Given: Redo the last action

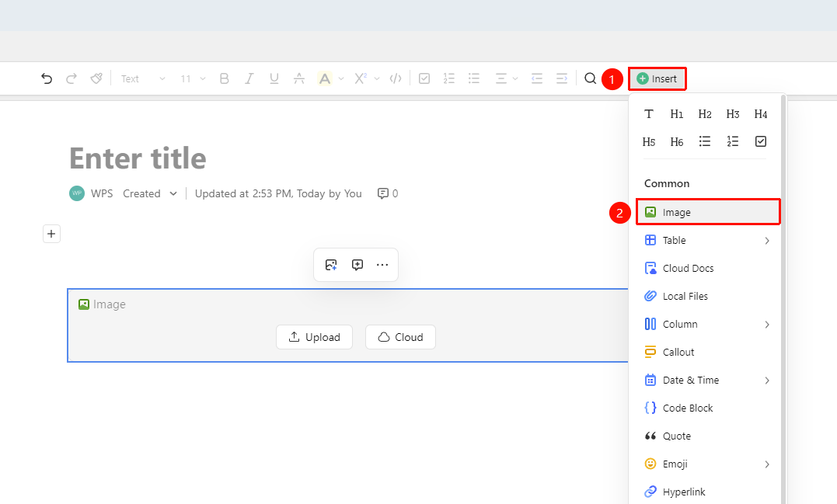Looking at the screenshot, I should [x=71, y=79].
